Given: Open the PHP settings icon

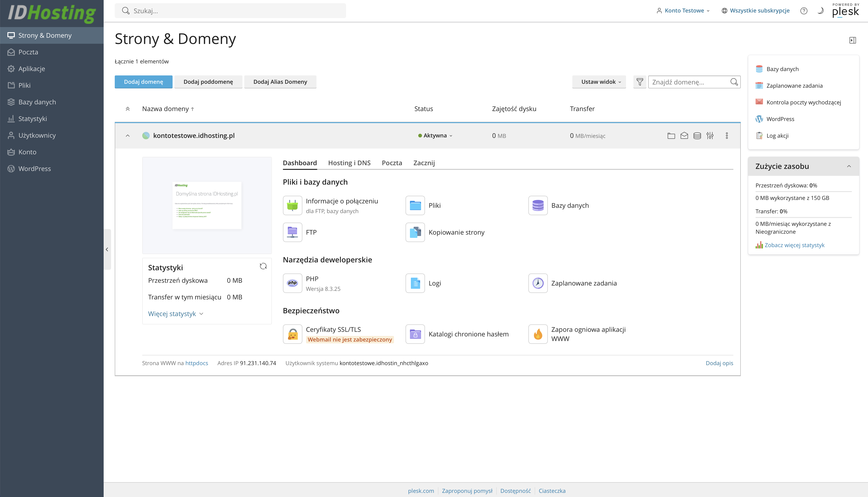Looking at the screenshot, I should (292, 283).
